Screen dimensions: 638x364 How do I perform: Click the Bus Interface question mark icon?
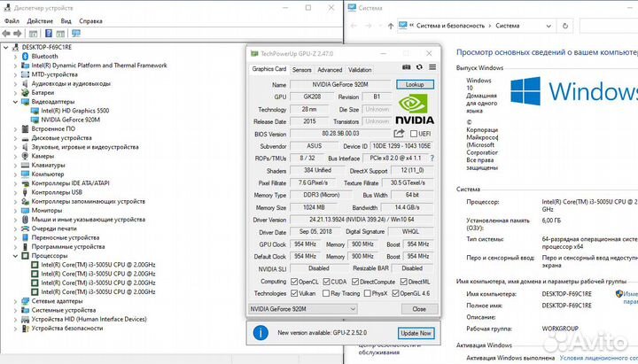tap(432, 159)
